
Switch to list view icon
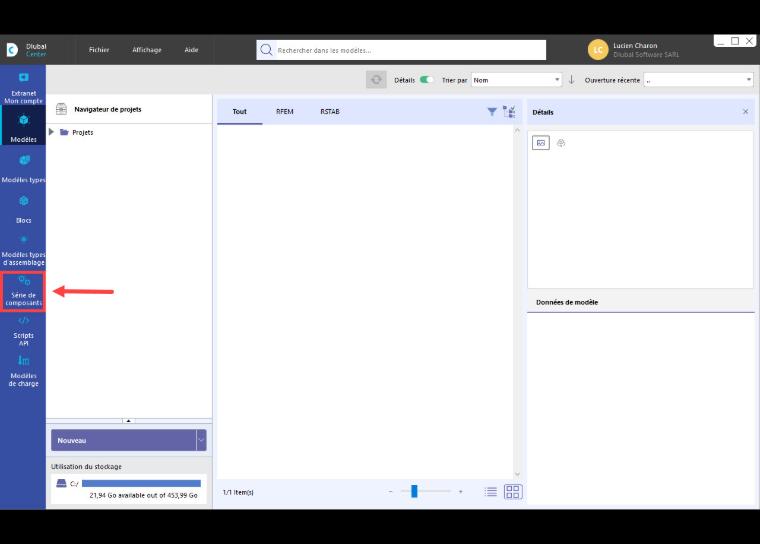(491, 492)
